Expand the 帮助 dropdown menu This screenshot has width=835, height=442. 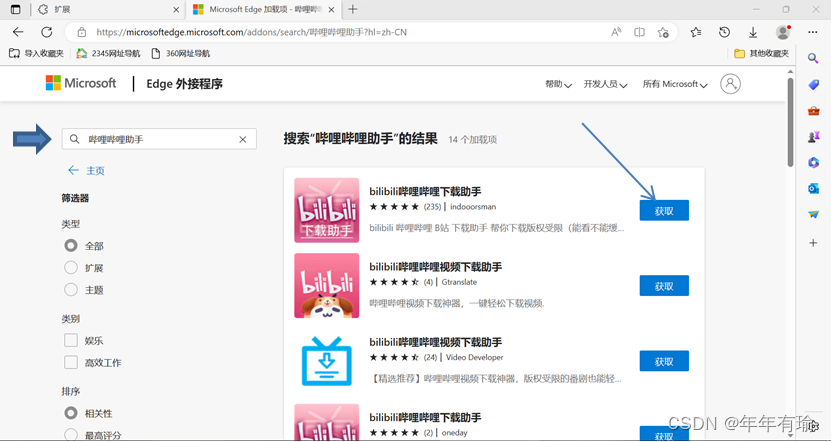(558, 84)
